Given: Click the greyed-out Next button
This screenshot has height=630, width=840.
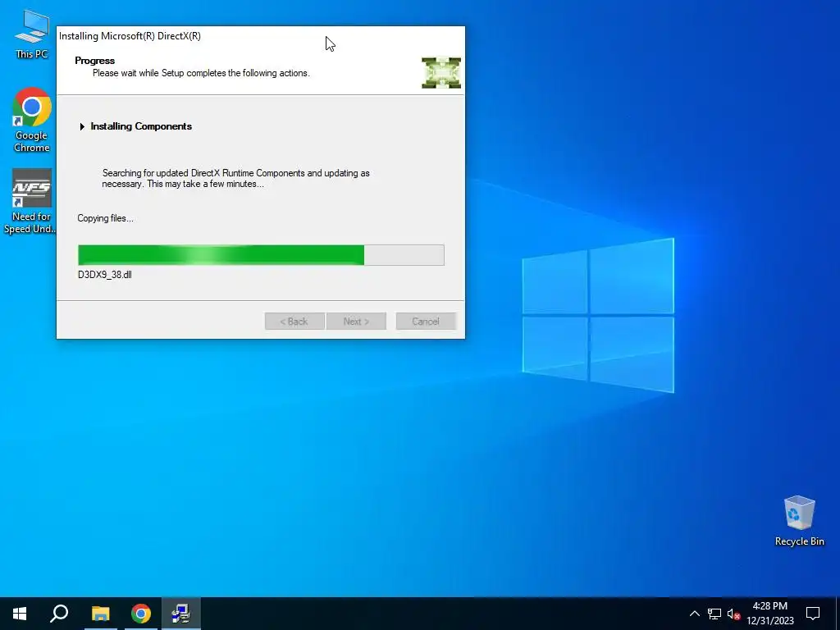Looking at the screenshot, I should point(356,322).
